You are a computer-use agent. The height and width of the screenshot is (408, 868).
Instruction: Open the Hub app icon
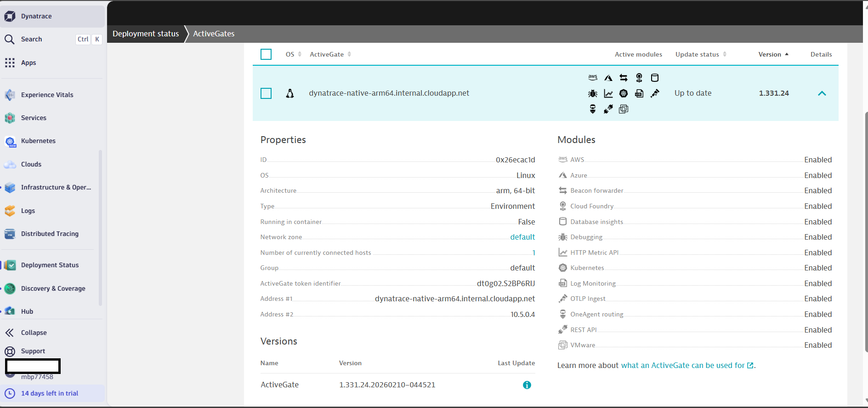pyautogui.click(x=10, y=311)
